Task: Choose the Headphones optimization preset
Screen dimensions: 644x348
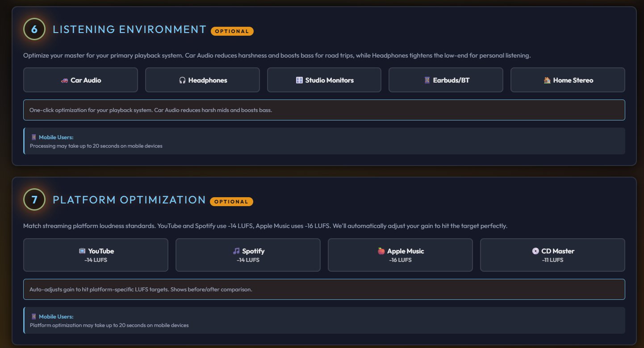Action: (202, 80)
